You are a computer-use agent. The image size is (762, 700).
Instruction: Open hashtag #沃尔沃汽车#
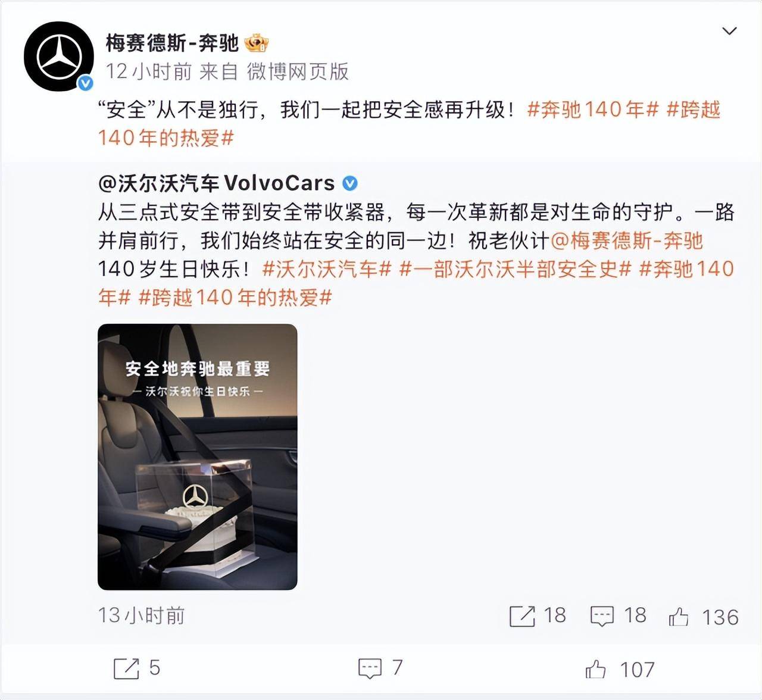[x=327, y=269]
